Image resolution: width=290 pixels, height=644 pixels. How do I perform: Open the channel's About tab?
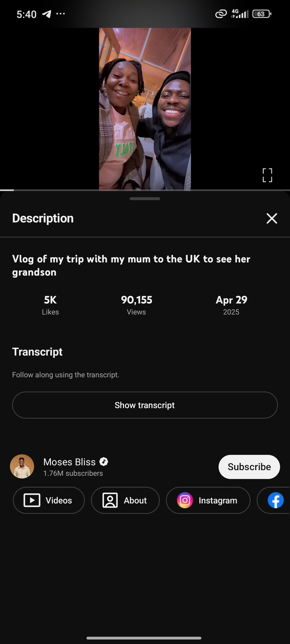125,500
